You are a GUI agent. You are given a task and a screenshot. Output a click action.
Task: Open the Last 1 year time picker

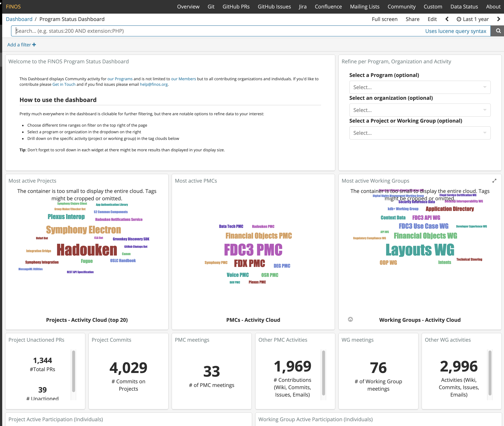click(x=473, y=19)
